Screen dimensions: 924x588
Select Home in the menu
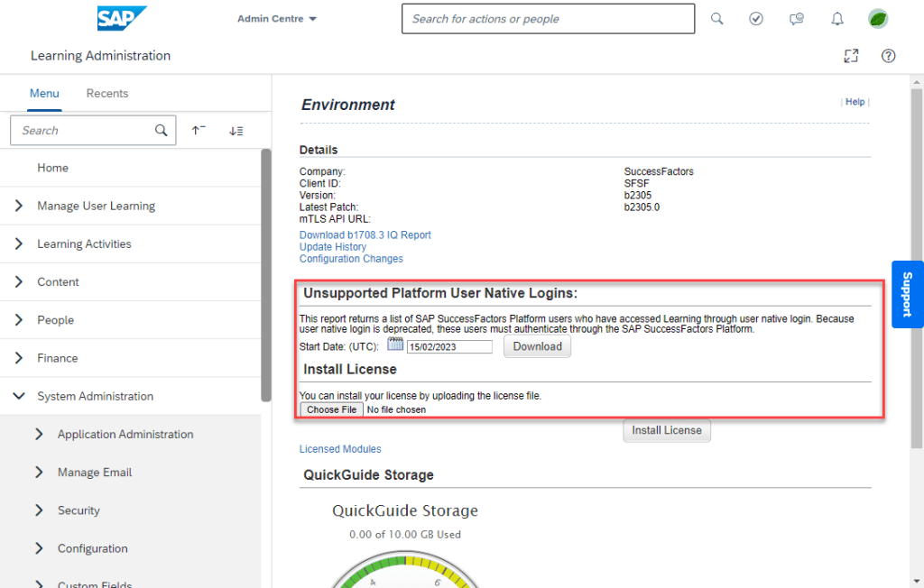pos(52,168)
